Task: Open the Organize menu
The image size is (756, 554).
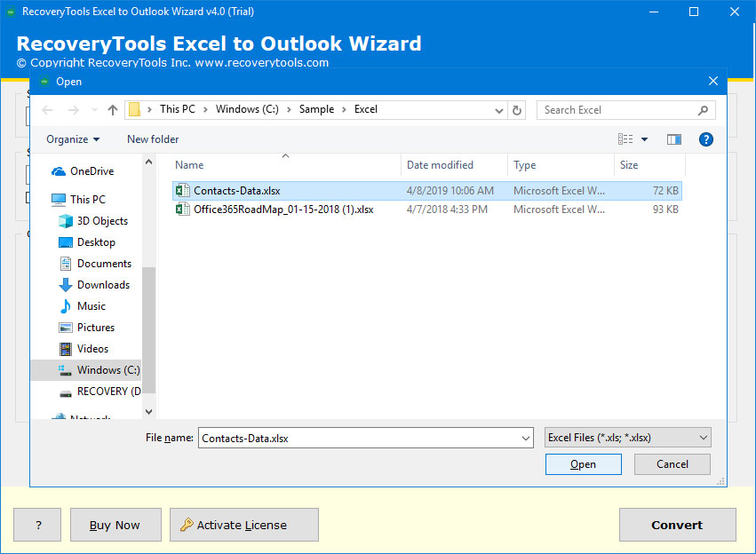Action: 73,139
